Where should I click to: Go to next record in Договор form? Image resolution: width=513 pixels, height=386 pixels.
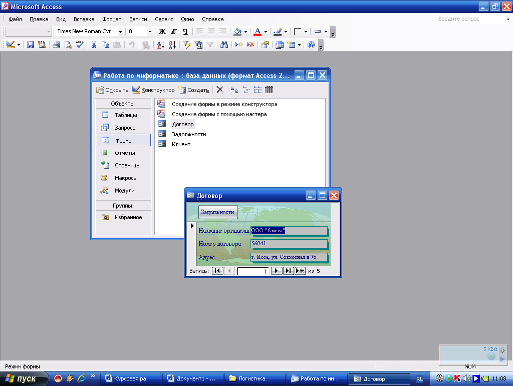(277, 271)
